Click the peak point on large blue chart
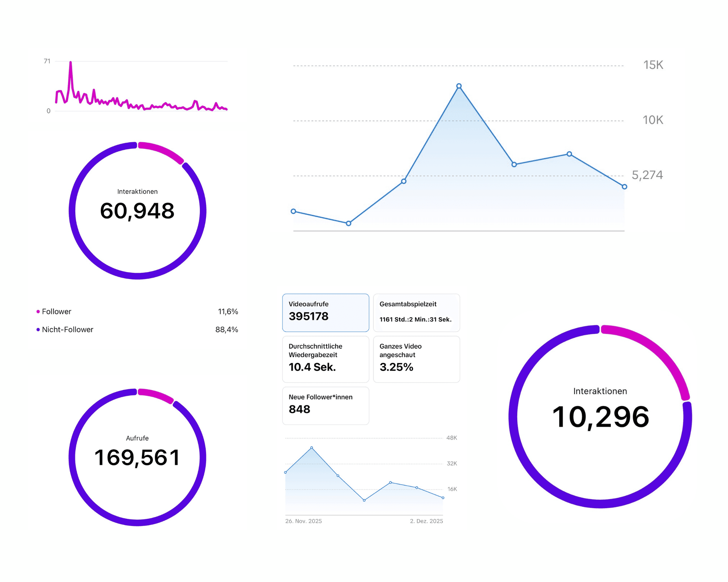The height and width of the screenshot is (582, 728). (459, 86)
